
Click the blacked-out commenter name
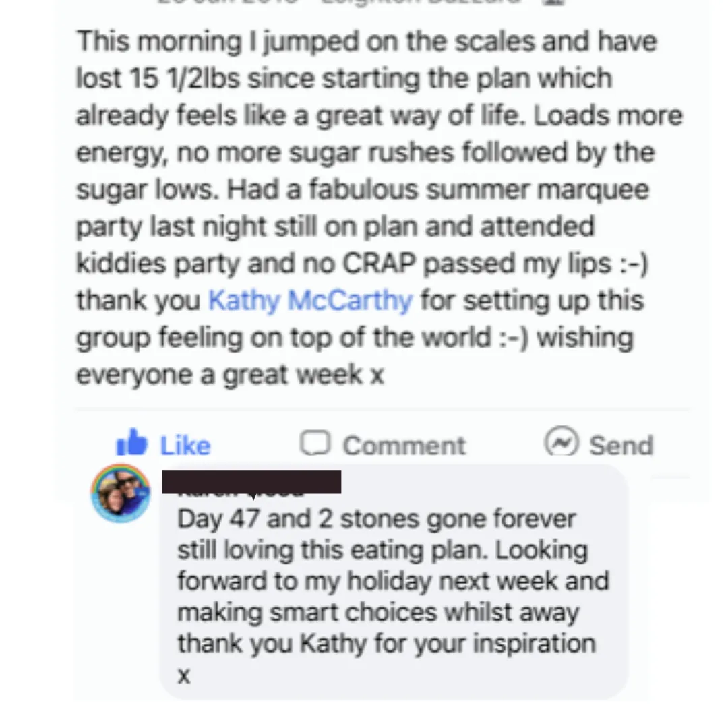tap(251, 482)
